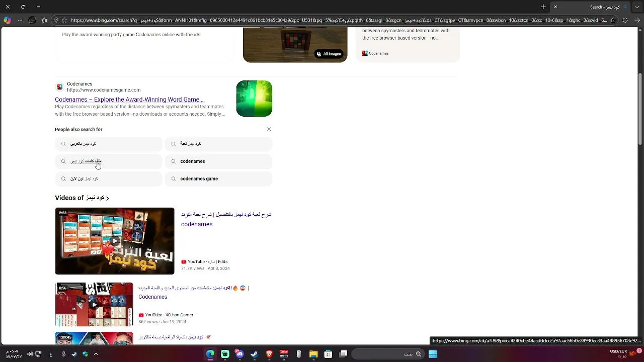Open the 1:09:45 video thumbnail
Image resolution: width=644 pixels, height=362 pixels.
click(x=94, y=338)
